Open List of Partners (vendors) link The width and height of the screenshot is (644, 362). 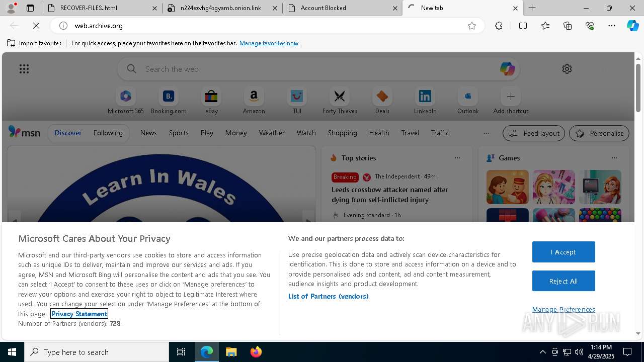coord(328,296)
